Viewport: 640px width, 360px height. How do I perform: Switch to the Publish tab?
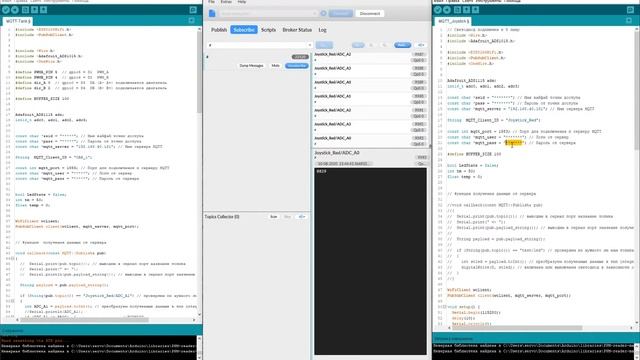tap(219, 30)
